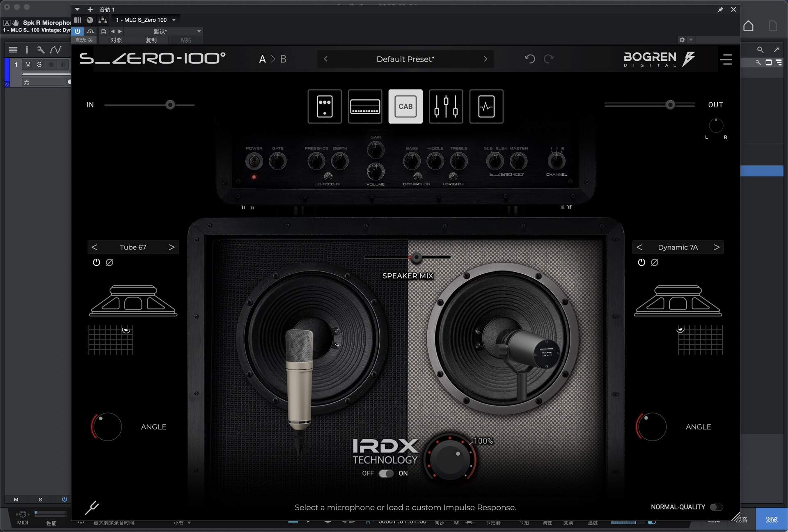Screen dimensions: 788x532
Task: Click the Default Preset name
Action: [405, 59]
